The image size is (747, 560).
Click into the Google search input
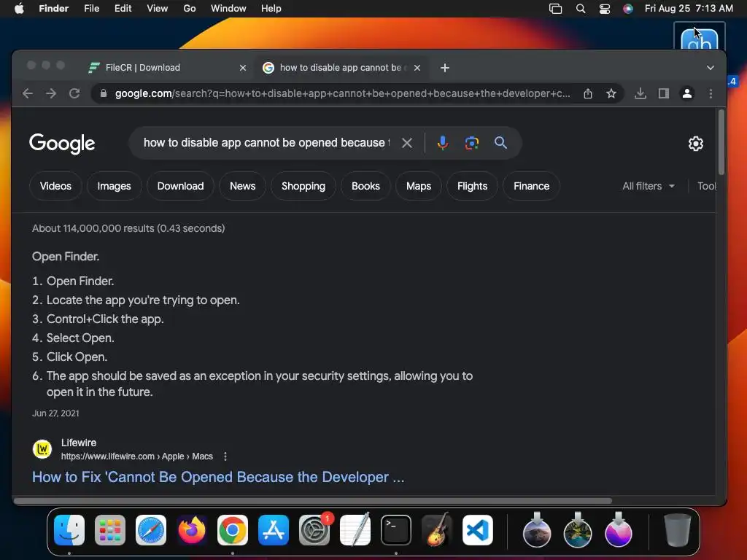pyautogui.click(x=267, y=143)
